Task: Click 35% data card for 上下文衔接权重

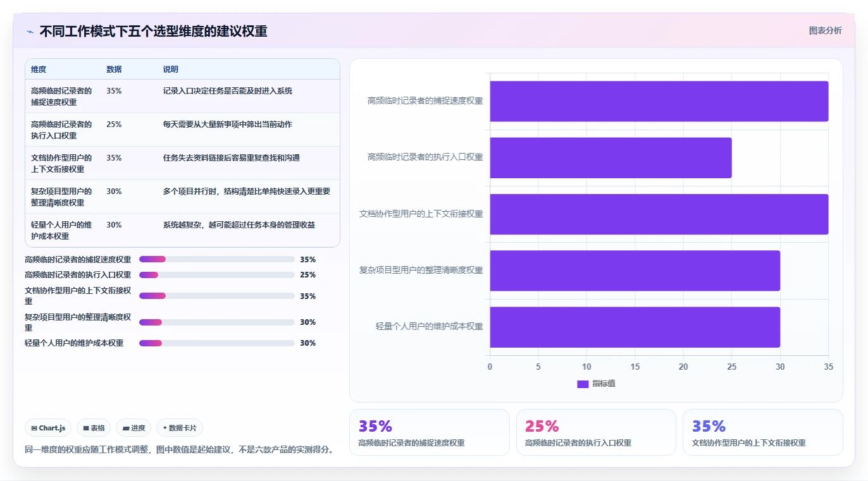Action: [763, 432]
